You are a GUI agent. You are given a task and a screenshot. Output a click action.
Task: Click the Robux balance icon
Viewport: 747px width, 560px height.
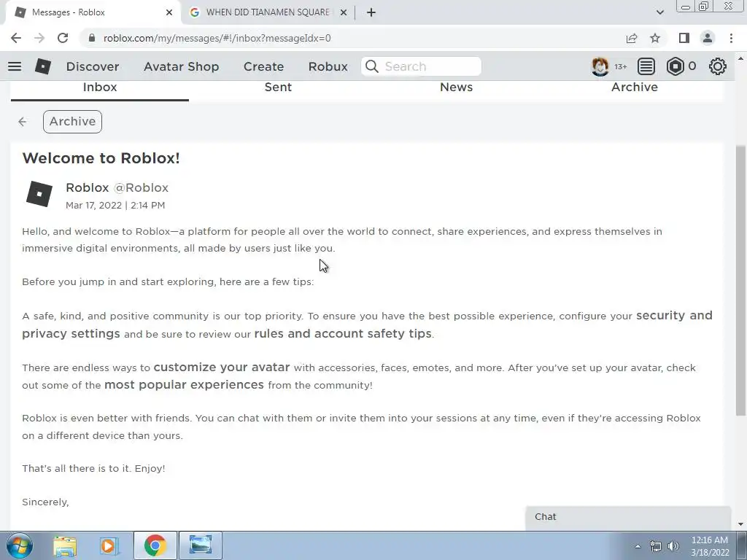675,66
